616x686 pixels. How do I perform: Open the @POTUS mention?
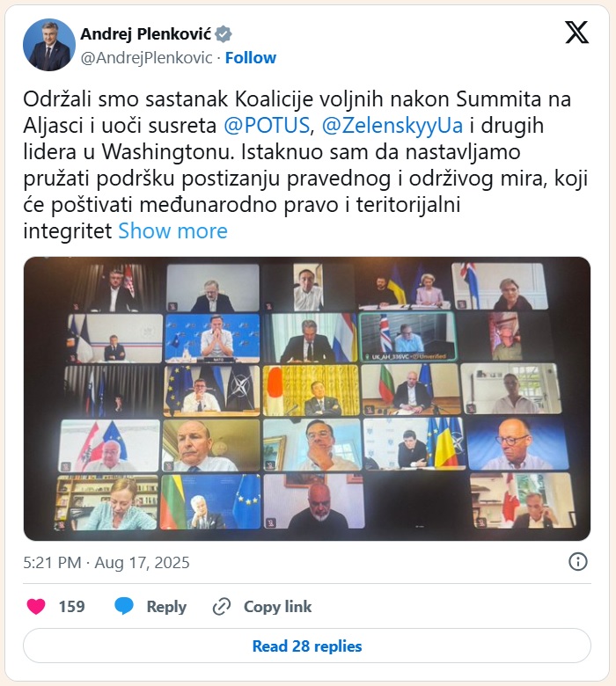point(267,126)
